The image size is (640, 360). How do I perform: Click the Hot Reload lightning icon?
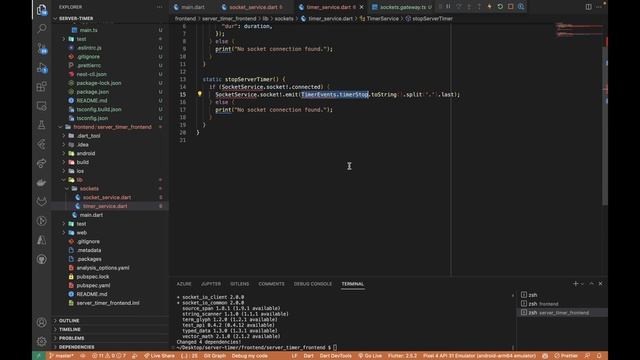click(x=489, y=7)
